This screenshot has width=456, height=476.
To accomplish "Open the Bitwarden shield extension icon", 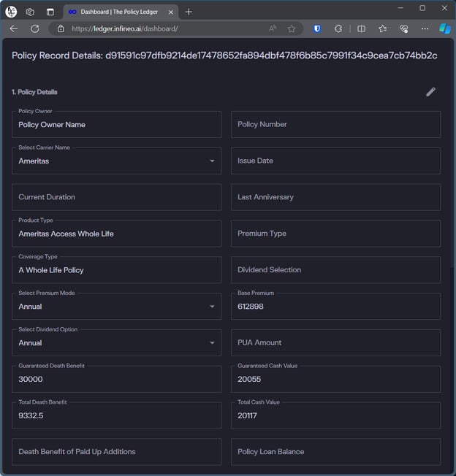I will click(317, 29).
